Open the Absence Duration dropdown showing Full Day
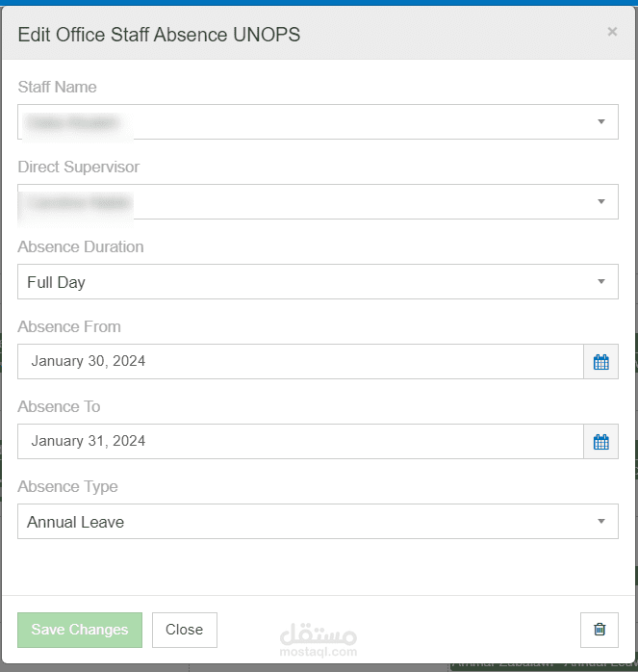This screenshot has height=672, width=638. point(318,282)
